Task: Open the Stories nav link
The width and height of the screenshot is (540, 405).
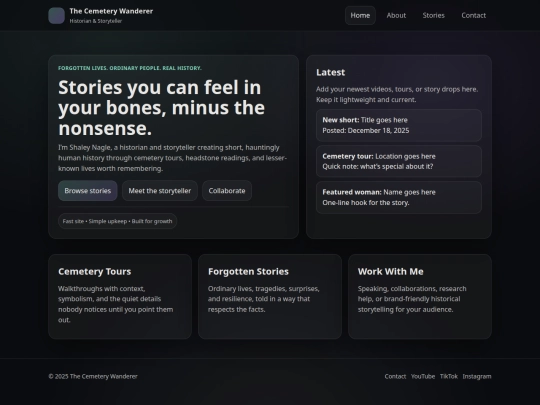Action: (434, 15)
